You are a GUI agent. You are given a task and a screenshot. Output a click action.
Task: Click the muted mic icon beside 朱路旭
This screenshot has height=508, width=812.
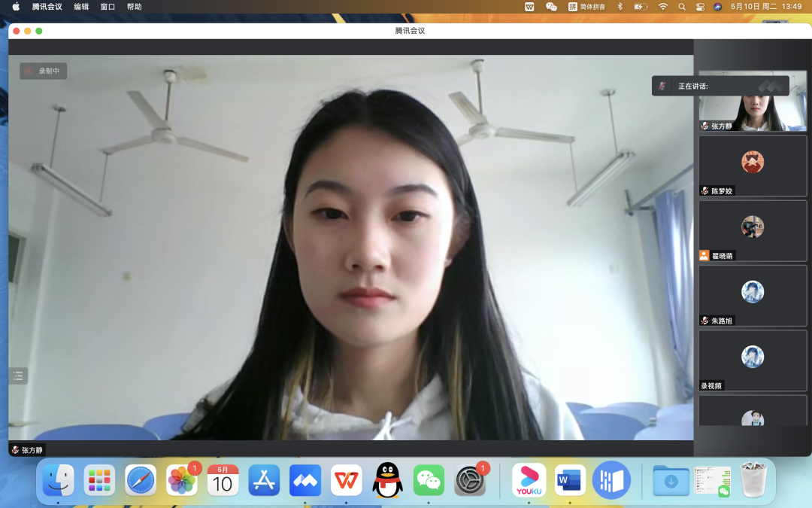pos(704,321)
